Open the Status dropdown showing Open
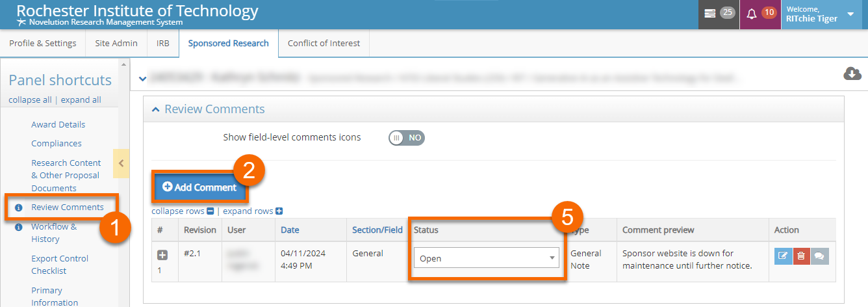Viewport: 868px width, 307px height. click(x=487, y=258)
